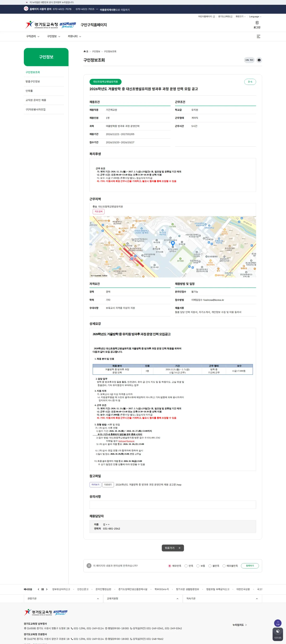Click the 지도검색 map search button
Viewport: 286px width, 644px height.
point(99,211)
